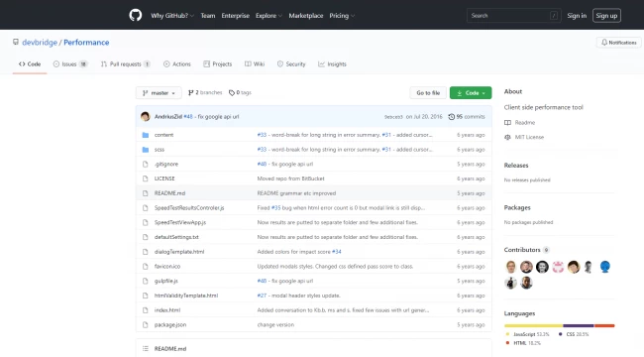The height and width of the screenshot is (357, 644).
Task: Switch to the Projects tab
Action: [218, 64]
